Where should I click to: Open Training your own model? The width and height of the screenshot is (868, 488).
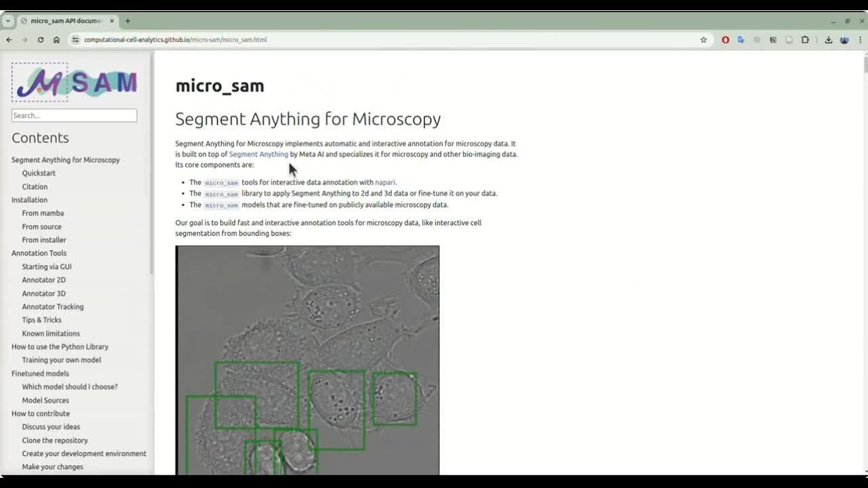coord(61,360)
